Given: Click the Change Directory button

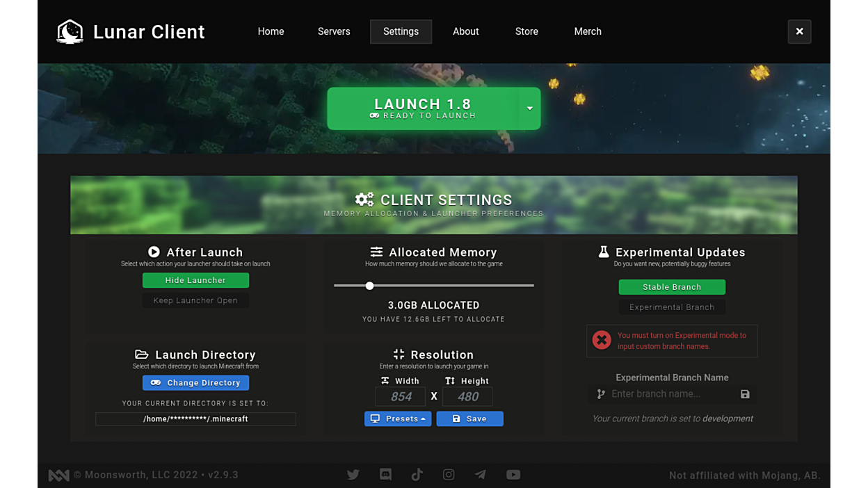Looking at the screenshot, I should [195, 382].
